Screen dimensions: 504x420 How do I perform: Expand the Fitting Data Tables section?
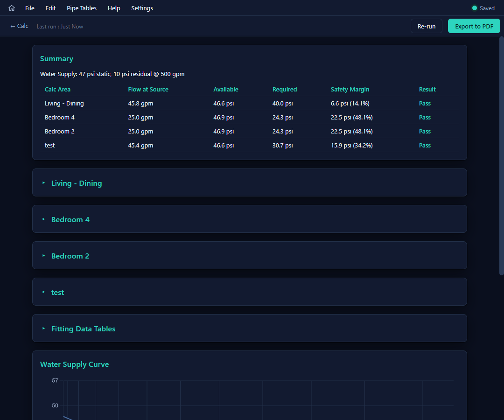(249, 328)
